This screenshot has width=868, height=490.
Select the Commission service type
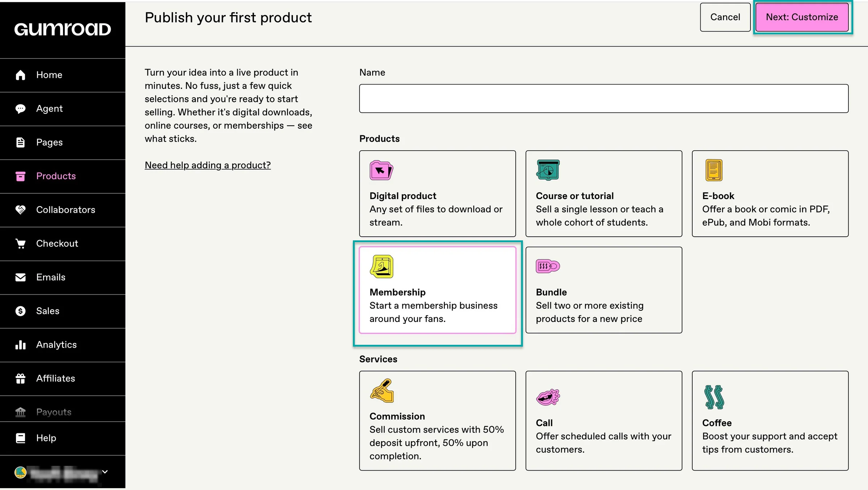(x=437, y=421)
